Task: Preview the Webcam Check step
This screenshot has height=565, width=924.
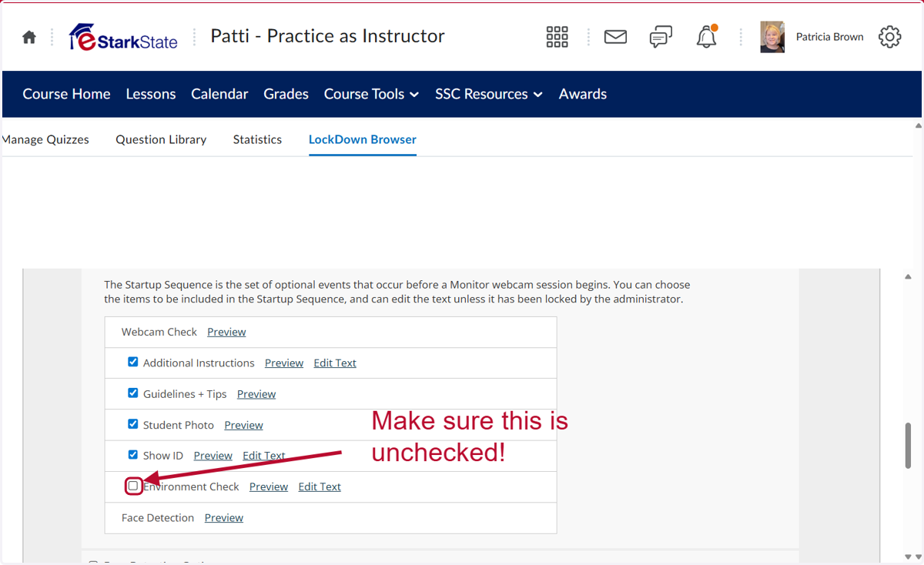Action: click(x=226, y=332)
